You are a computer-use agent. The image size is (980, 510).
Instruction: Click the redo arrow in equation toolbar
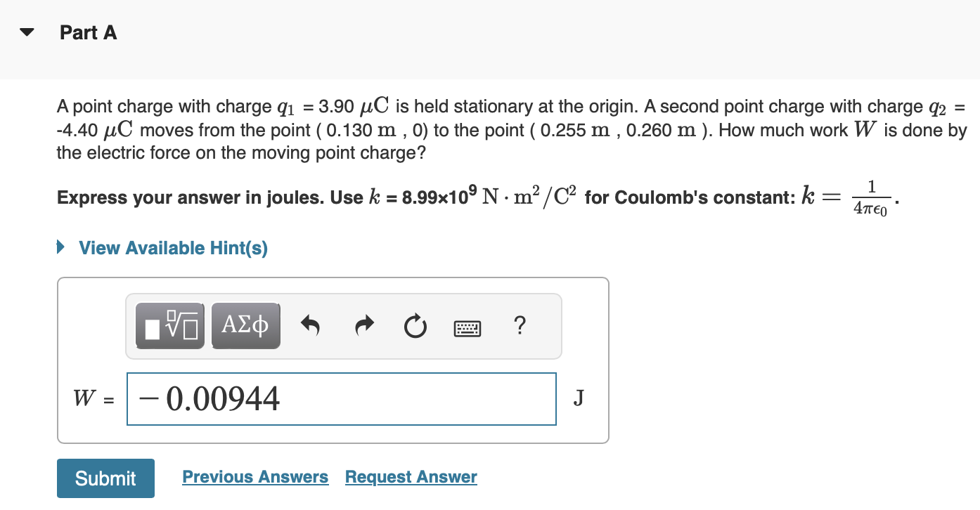[x=364, y=325]
